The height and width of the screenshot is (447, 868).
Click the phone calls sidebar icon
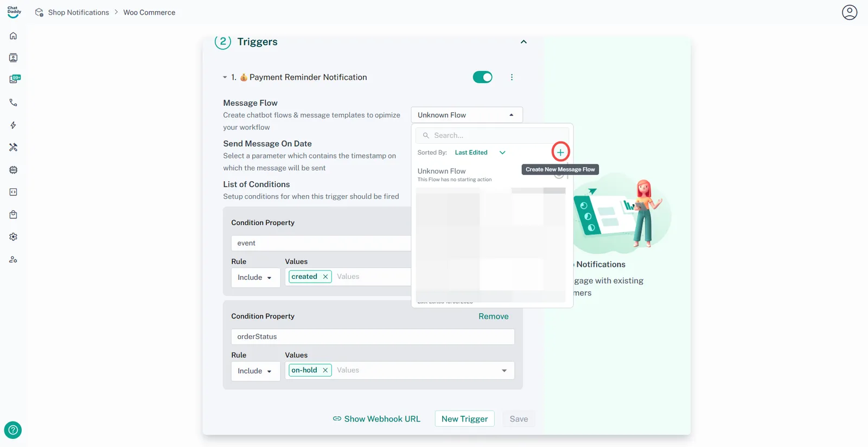pyautogui.click(x=14, y=103)
